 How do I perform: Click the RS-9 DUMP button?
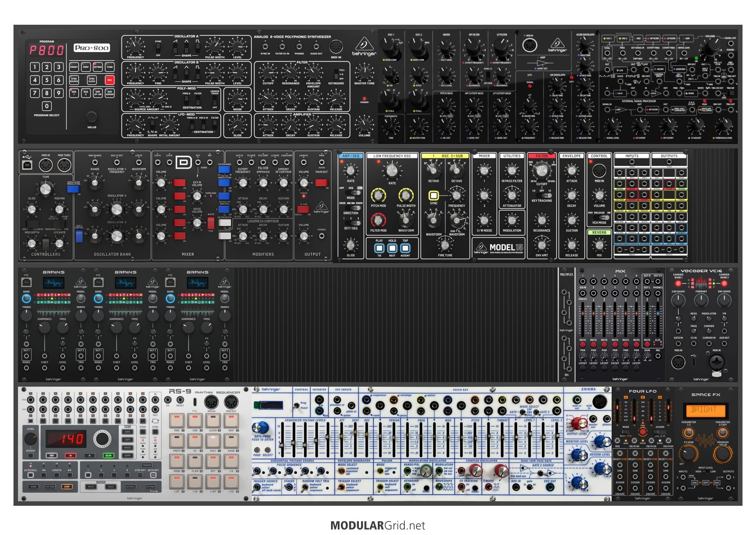click(x=127, y=455)
